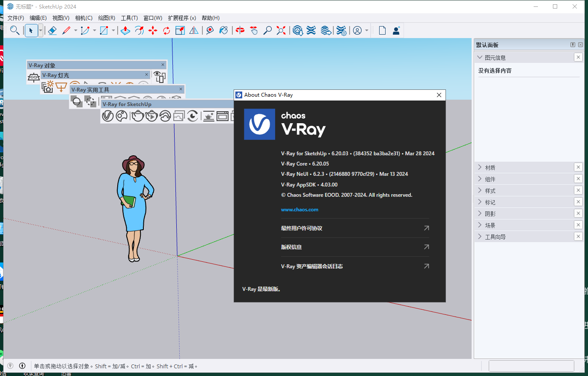Open the Select tool dropdown arrow
The width and height of the screenshot is (588, 376).
41,30
